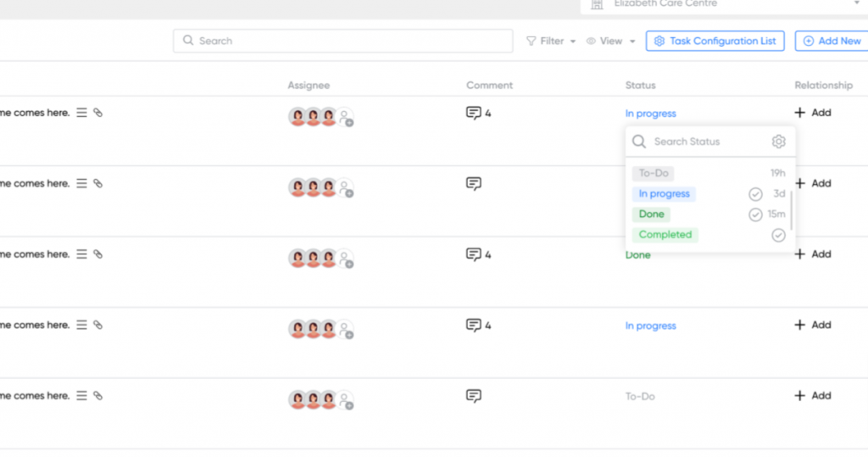Image resolution: width=868 pixels, height=457 pixels.
Task: Toggle the check circle beside In progress option
Action: coord(755,194)
